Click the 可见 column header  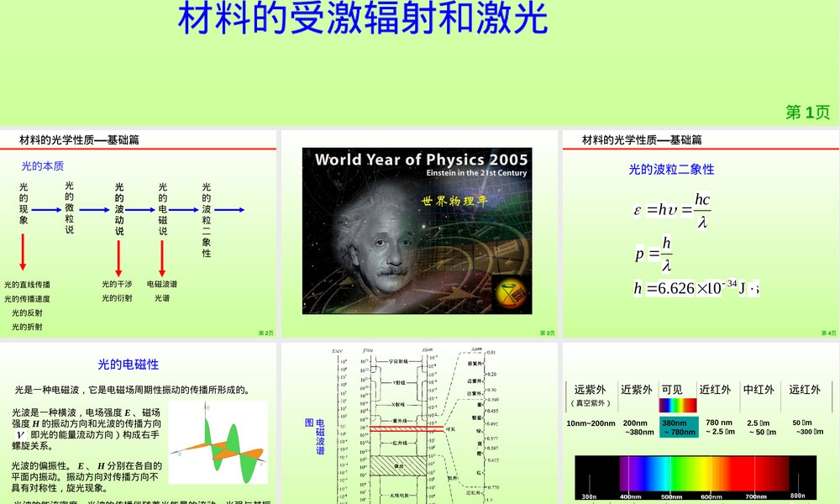(672, 390)
